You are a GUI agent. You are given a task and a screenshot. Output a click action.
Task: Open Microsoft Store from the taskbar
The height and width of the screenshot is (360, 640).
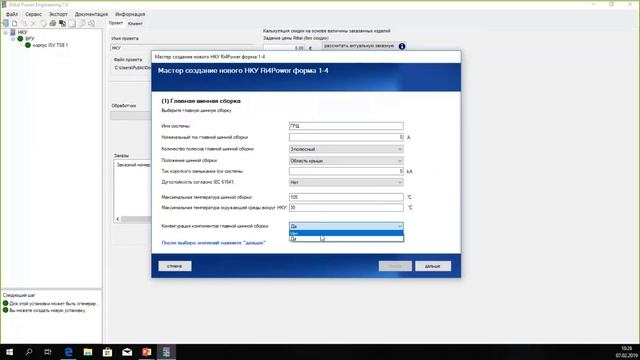[107, 352]
